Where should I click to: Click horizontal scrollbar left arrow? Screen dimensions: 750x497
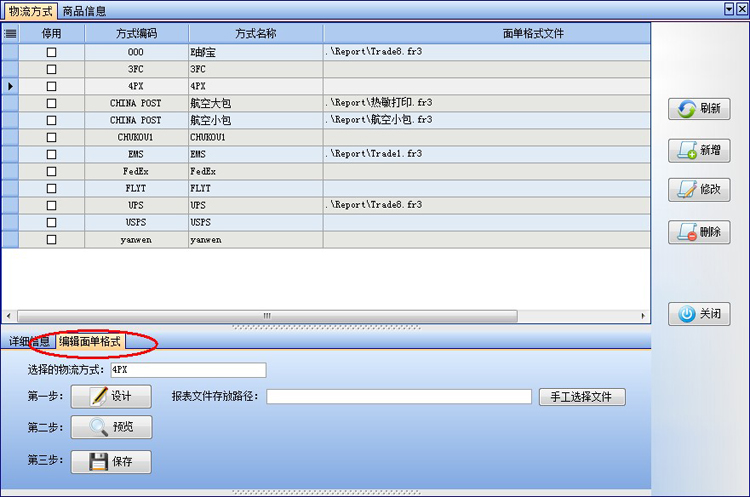[9, 316]
